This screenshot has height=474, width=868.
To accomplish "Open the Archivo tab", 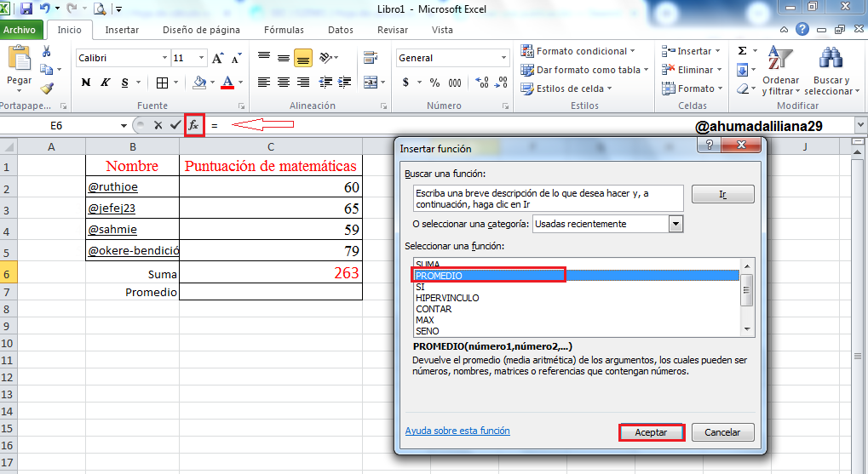I will pos(20,30).
